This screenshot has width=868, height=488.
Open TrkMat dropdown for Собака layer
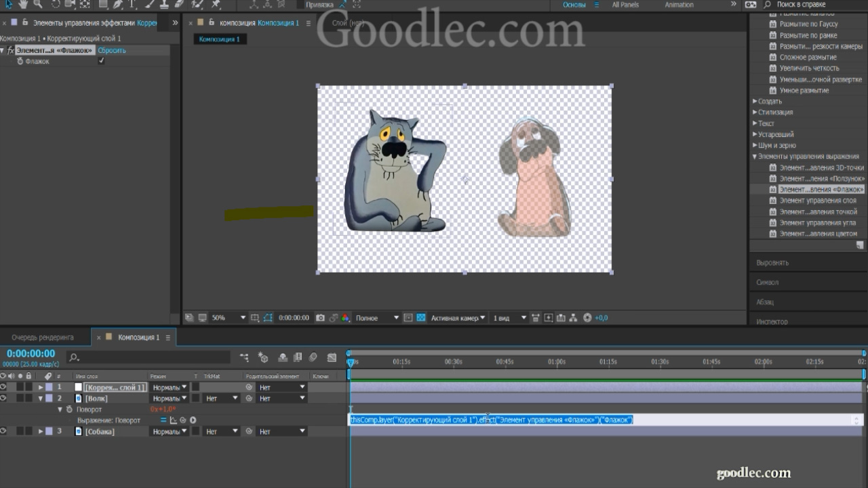[x=222, y=431]
